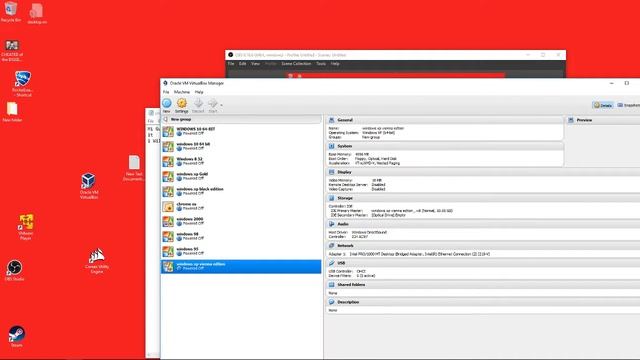Open the Edit menu in OBS window
Viewport: 640px width, 360px height.
tap(242, 64)
